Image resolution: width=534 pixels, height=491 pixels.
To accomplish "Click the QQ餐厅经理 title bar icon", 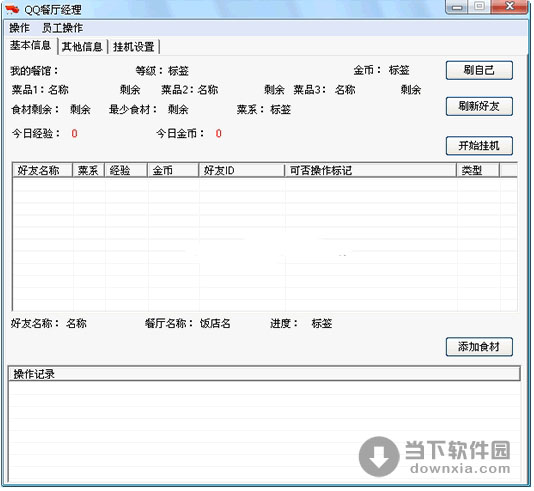I will click(12, 9).
